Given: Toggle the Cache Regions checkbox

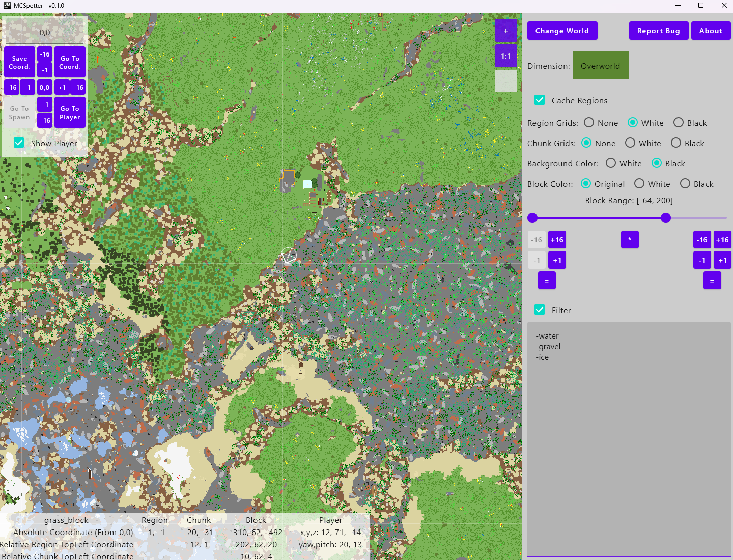Looking at the screenshot, I should pyautogui.click(x=540, y=100).
